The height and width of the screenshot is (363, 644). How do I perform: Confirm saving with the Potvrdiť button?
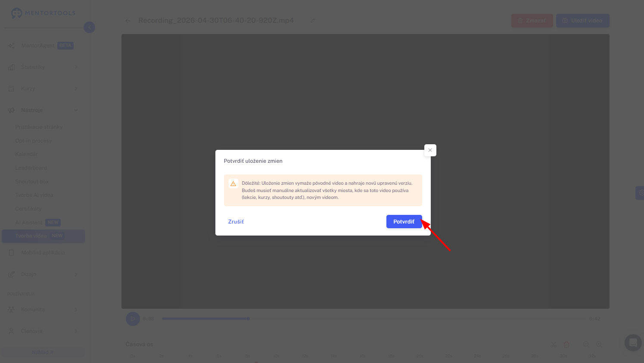404,221
